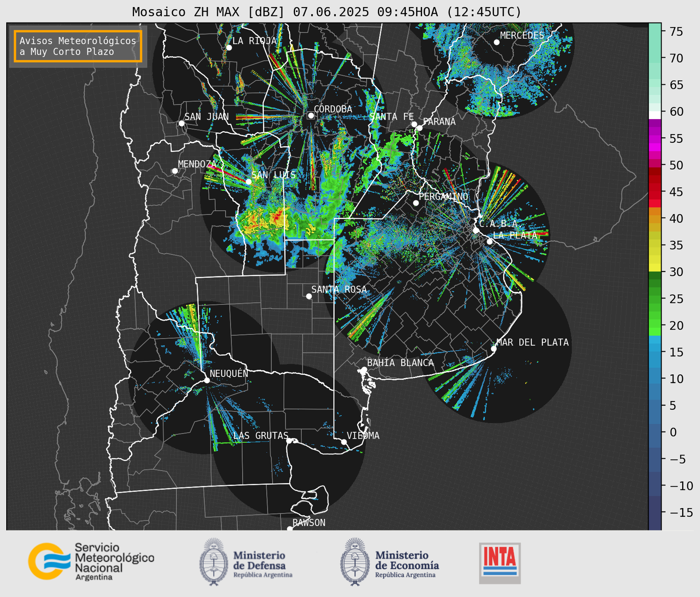
Task: Click the BAHÍA BLANCA label
Action: [400, 363]
